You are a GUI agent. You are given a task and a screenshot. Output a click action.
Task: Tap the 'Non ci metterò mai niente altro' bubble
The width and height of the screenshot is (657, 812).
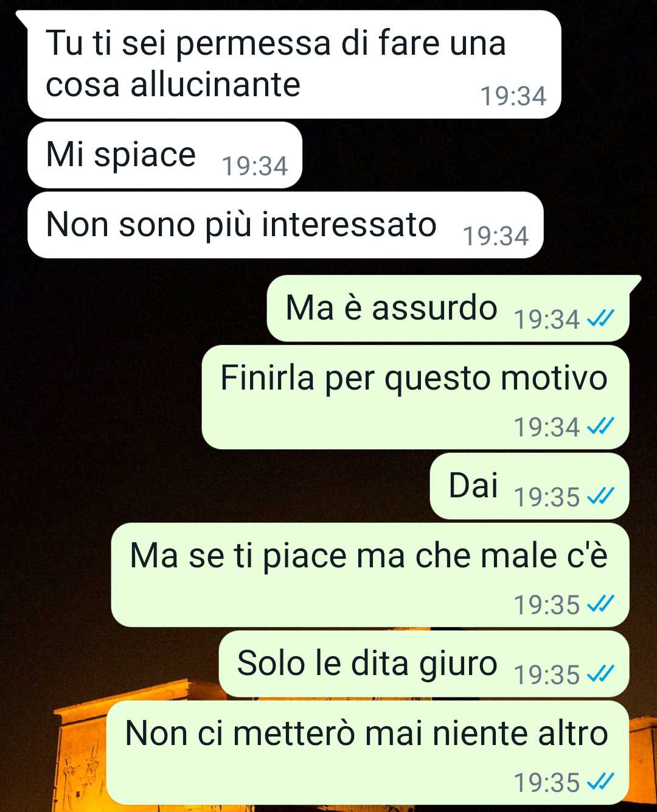367,752
